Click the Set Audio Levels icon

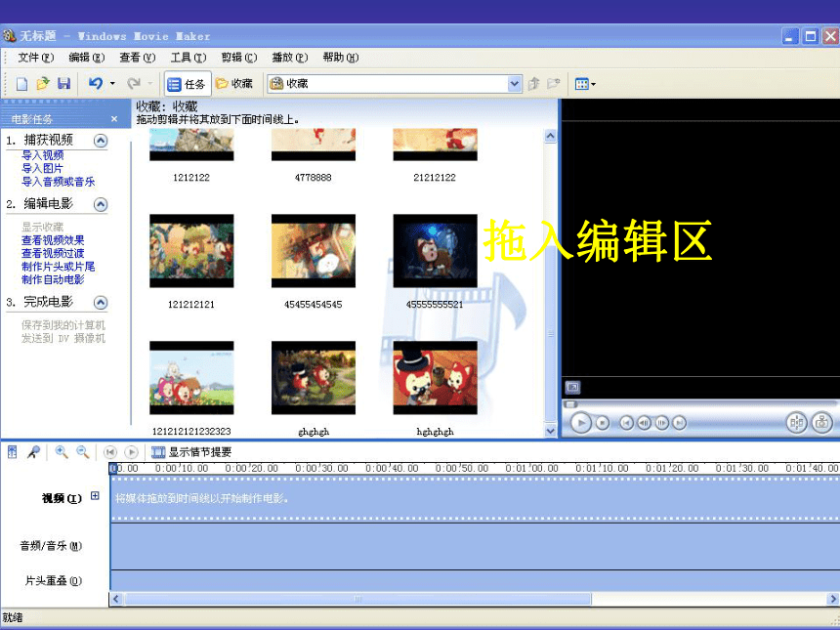pos(13,452)
